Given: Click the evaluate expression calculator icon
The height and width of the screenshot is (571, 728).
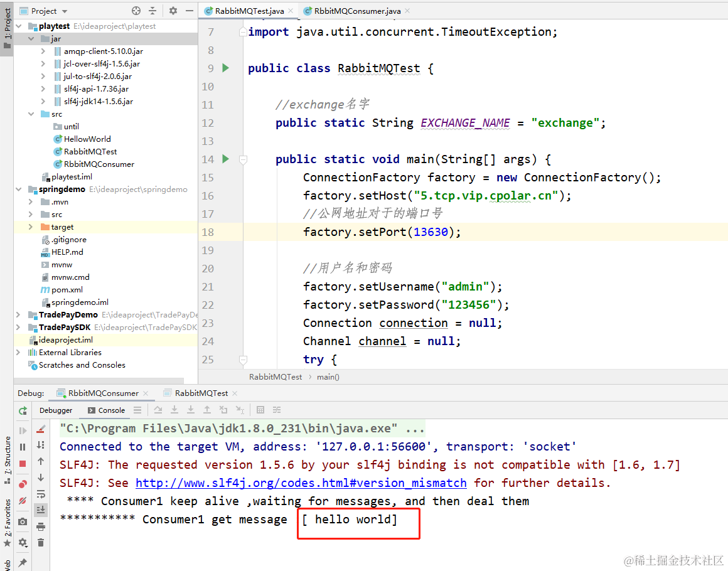Looking at the screenshot, I should coord(260,410).
